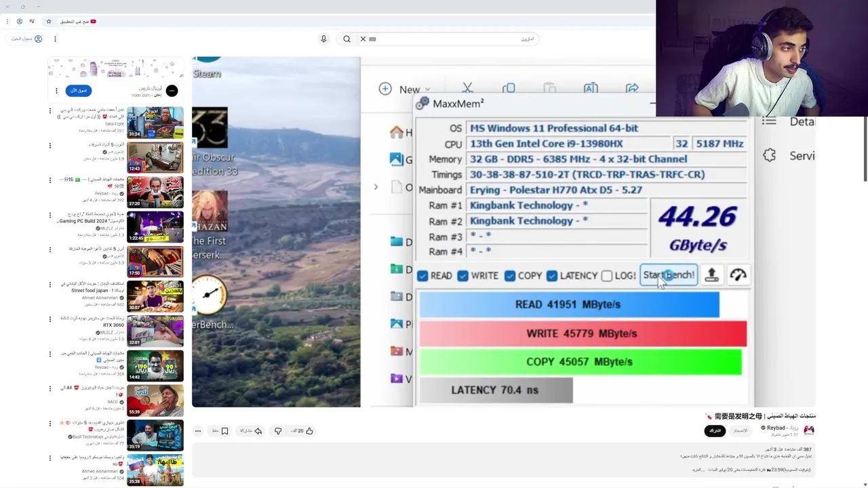
Task: Click the magnifier search icon
Action: [x=347, y=39]
